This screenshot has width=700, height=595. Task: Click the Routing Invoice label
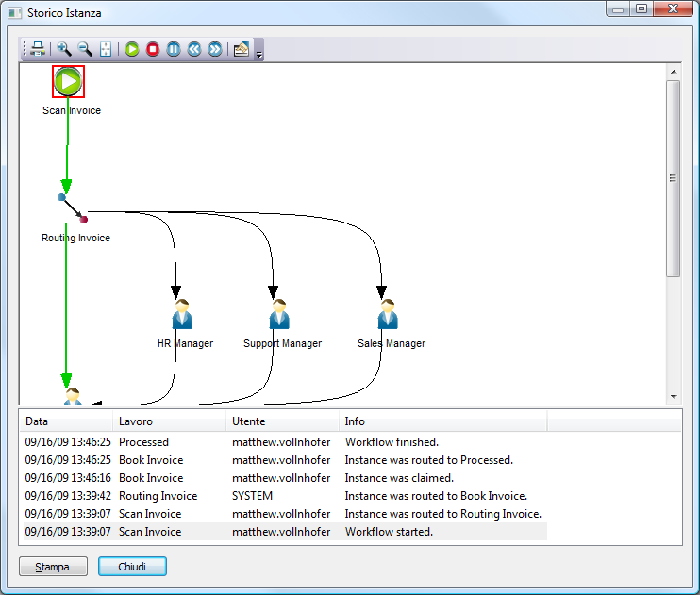coord(75,238)
